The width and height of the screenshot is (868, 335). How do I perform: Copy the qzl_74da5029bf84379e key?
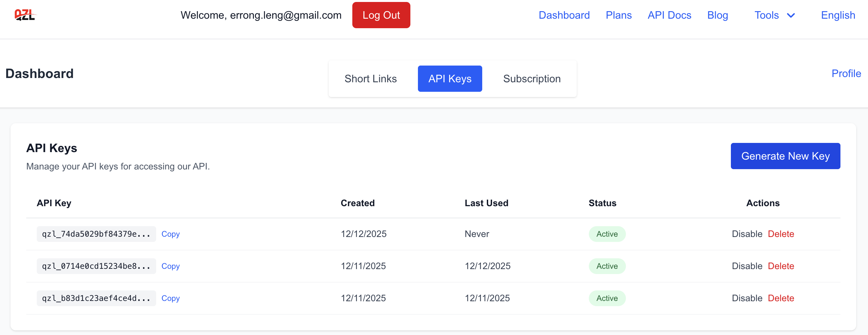click(170, 234)
